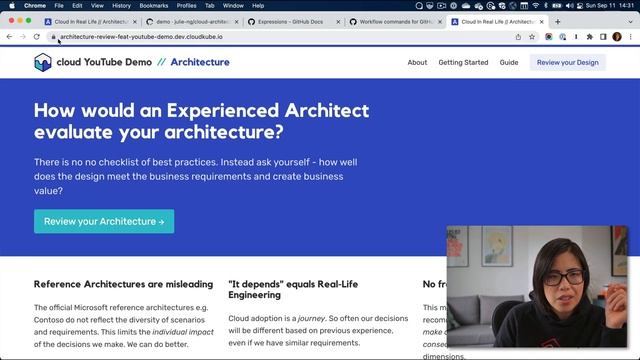Click heading "Reference Architectures are misleading"

click(123, 284)
